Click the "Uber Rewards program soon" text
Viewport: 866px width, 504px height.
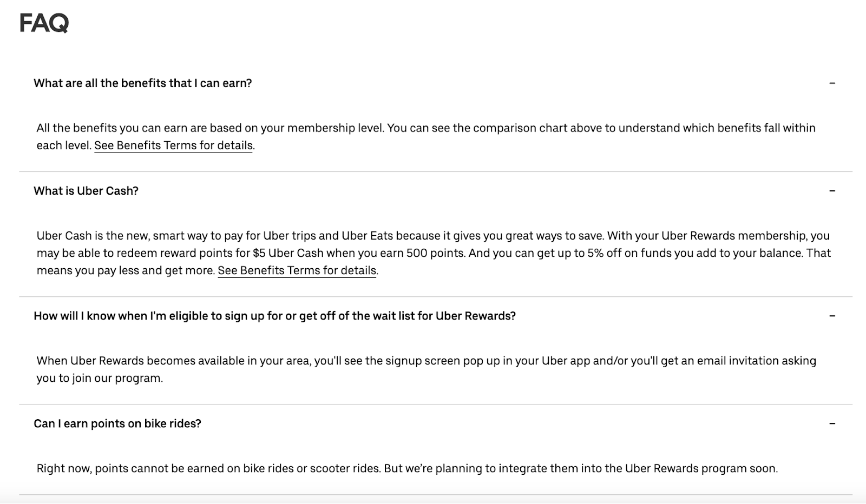tap(701, 468)
